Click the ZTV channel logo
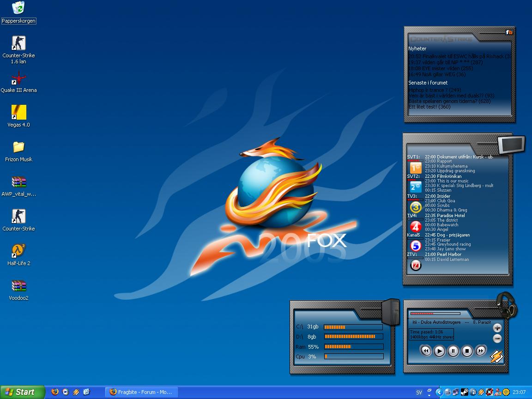 pos(416,265)
